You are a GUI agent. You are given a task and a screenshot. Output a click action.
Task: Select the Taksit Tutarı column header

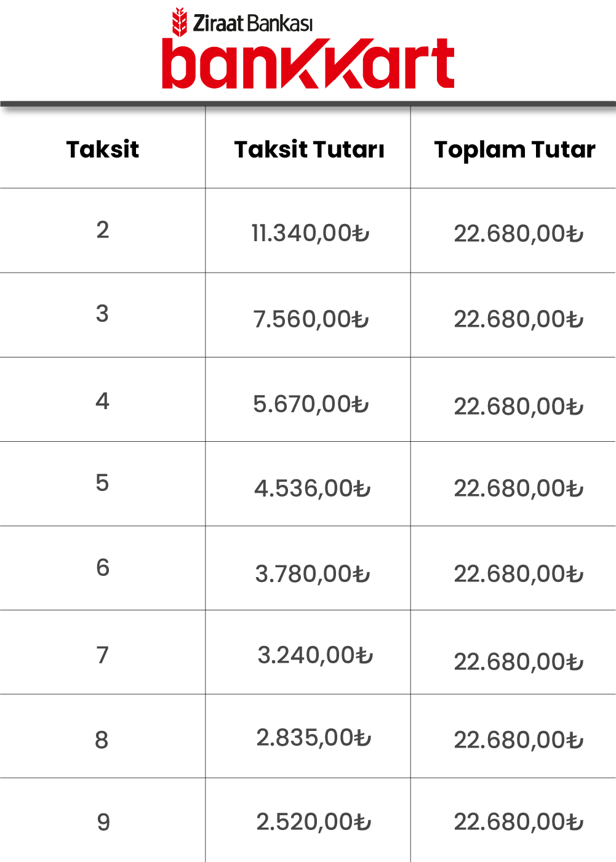pyautogui.click(x=310, y=150)
